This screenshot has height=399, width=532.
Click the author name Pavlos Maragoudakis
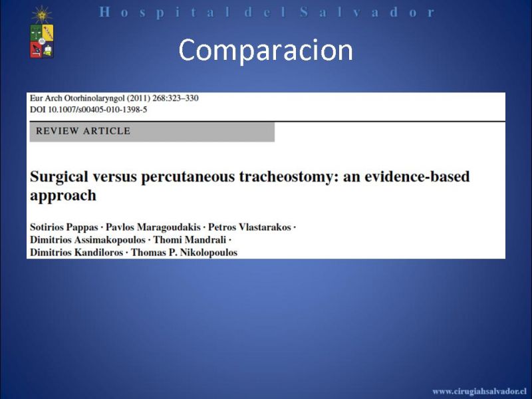(153, 227)
